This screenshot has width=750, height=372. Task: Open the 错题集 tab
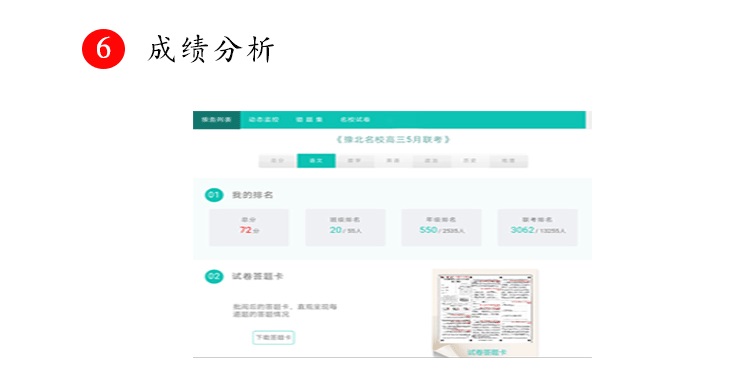[309, 120]
